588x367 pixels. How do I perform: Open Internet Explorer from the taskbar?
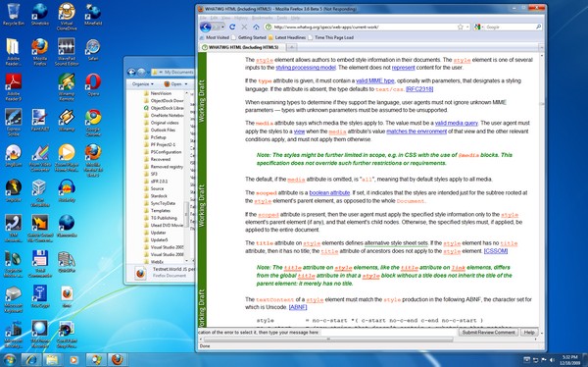click(30, 360)
